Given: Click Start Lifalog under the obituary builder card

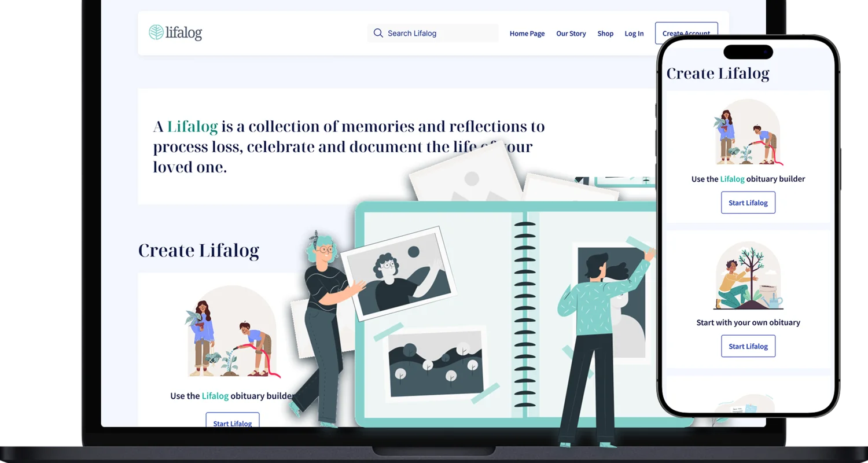Looking at the screenshot, I should 232,422.
